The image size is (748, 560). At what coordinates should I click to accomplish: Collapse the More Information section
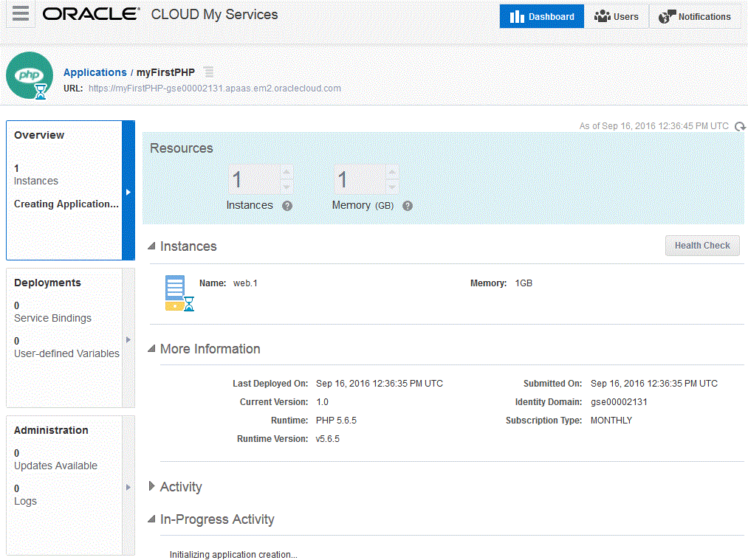[x=151, y=349]
